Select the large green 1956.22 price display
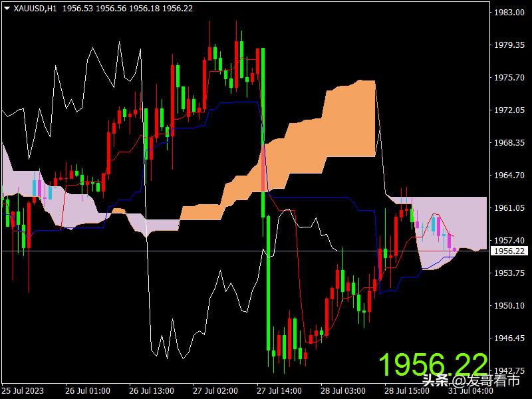This screenshot has height=399, width=532. coord(433,364)
